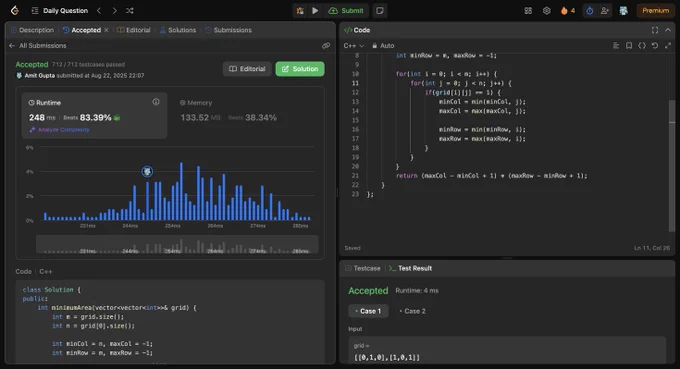Click the Ln 11, Col 26 status
This screenshot has width=680, height=369.
pos(652,248)
